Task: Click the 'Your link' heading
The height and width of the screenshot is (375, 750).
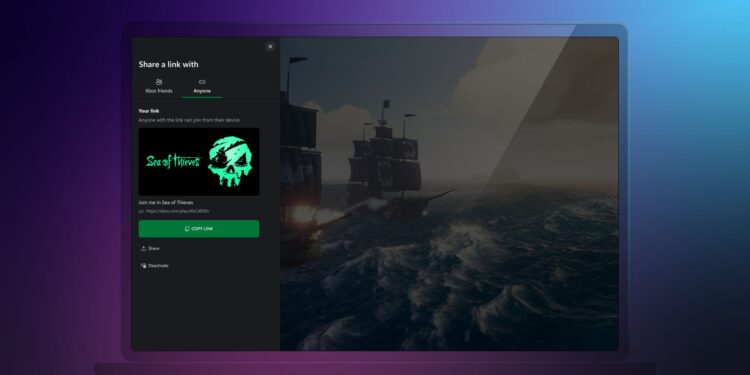Action: pyautogui.click(x=149, y=111)
